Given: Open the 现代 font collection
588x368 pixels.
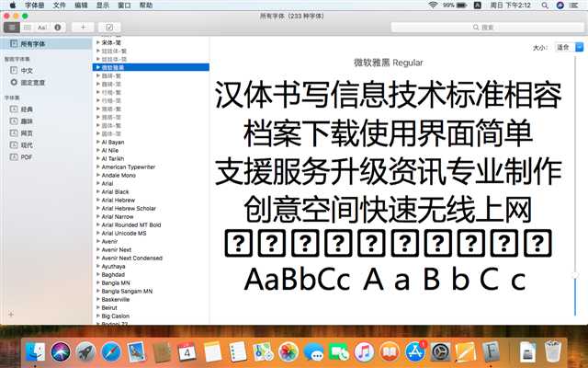Looking at the screenshot, I should pos(27,145).
